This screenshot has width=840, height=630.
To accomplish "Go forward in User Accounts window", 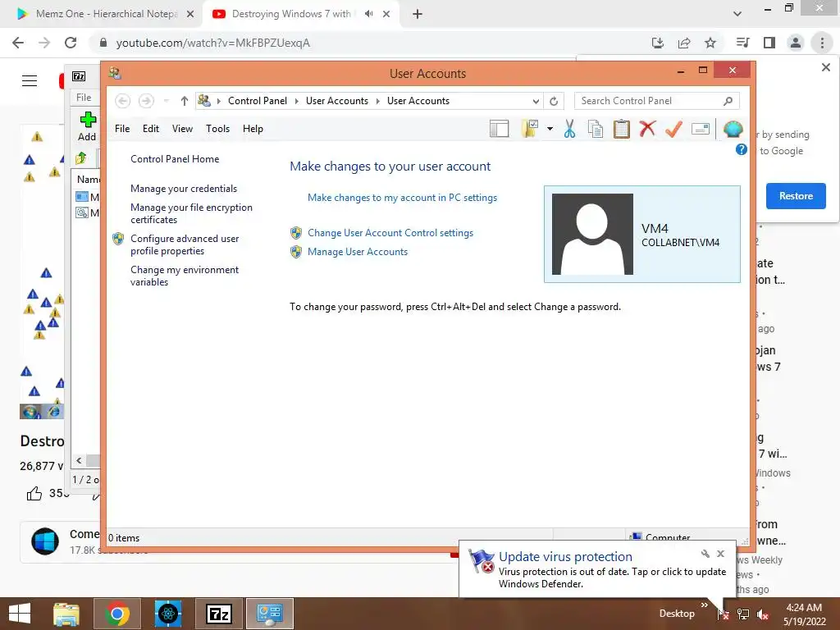I will coord(146,101).
